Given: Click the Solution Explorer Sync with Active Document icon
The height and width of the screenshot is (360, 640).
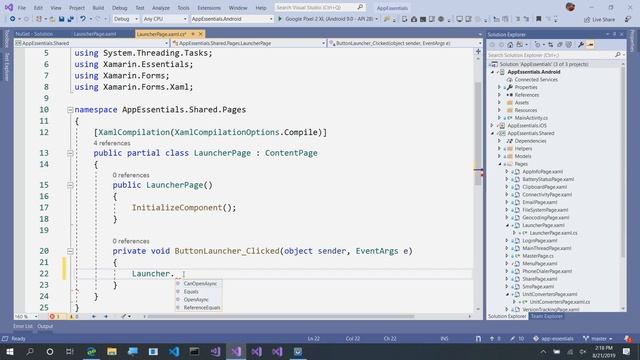Looking at the screenshot, I should coord(551,45).
